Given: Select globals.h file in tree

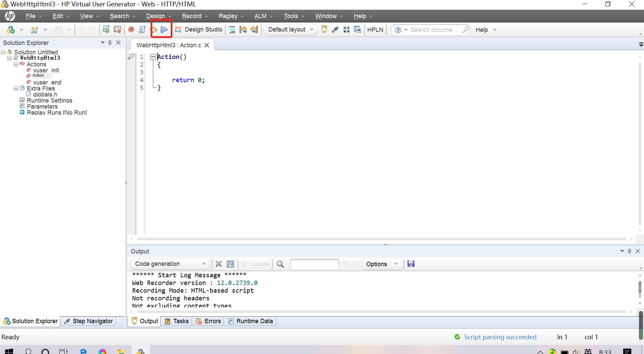Looking at the screenshot, I should click(x=45, y=95).
